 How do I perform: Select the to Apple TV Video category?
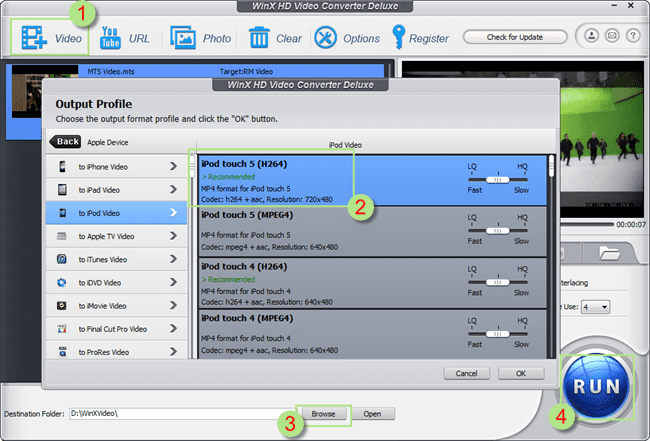click(x=116, y=236)
